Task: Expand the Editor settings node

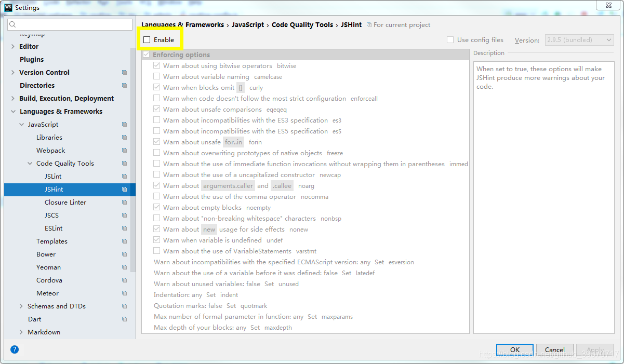Action: click(13, 47)
